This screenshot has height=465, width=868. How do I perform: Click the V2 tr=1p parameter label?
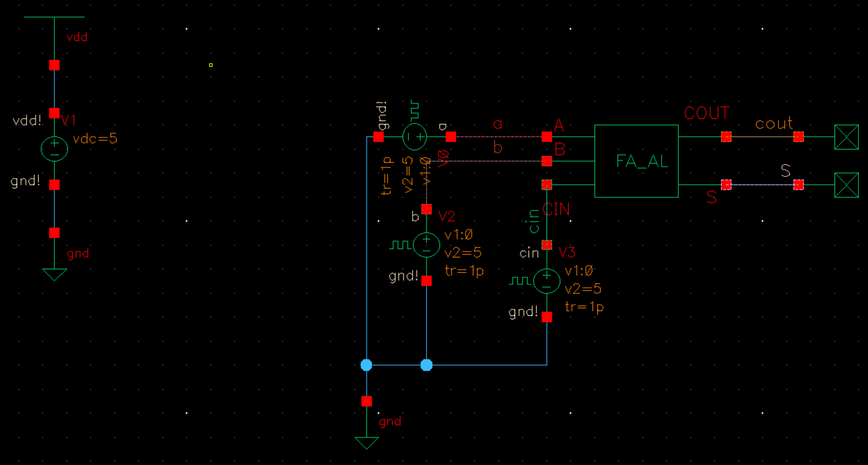coord(464,271)
